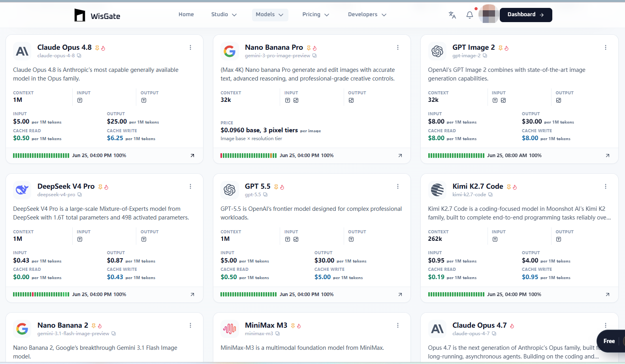Click the pin icon on Claude Opus 4.8
Image resolution: width=625 pixels, height=364 pixels.
click(97, 48)
